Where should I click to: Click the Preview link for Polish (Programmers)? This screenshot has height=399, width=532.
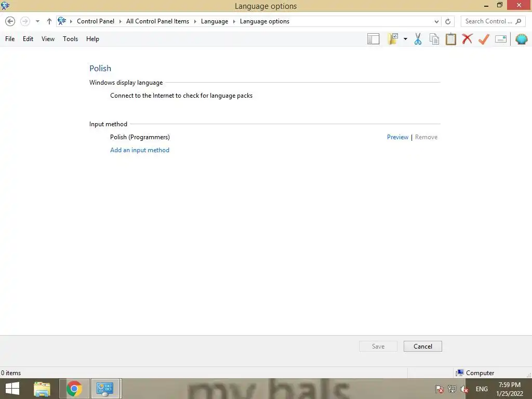point(397,137)
